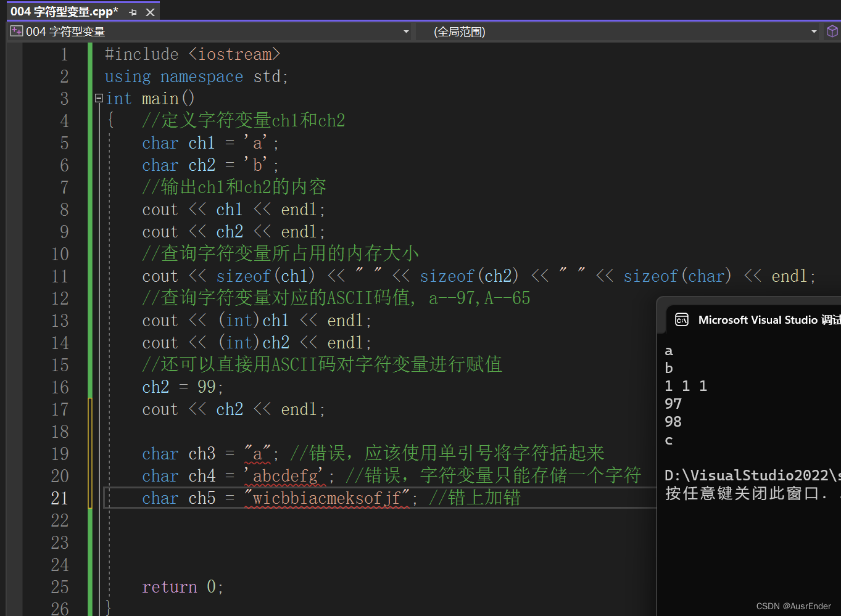The height and width of the screenshot is (616, 841).
Task: Click sizeof(char) on line 11
Action: pos(677,276)
